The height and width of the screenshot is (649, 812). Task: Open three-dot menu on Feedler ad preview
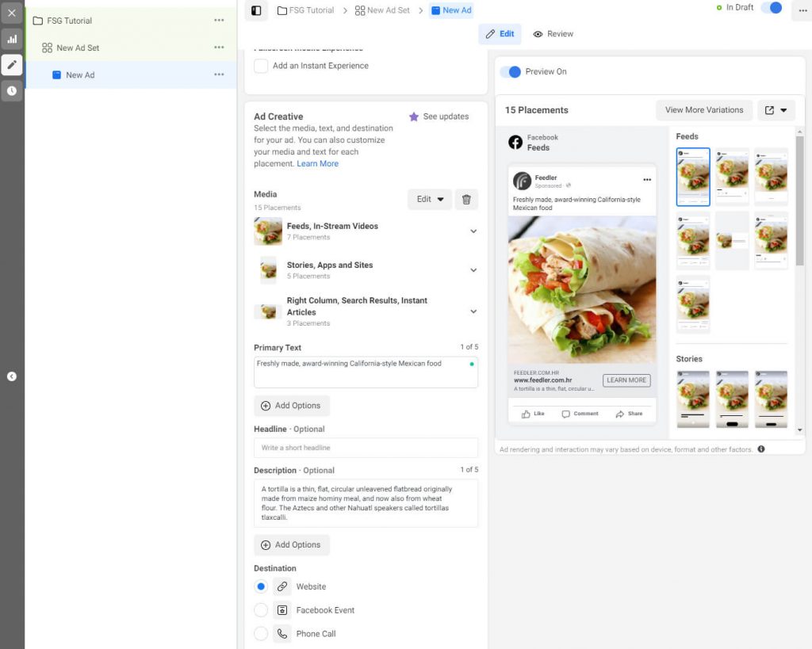[647, 180]
